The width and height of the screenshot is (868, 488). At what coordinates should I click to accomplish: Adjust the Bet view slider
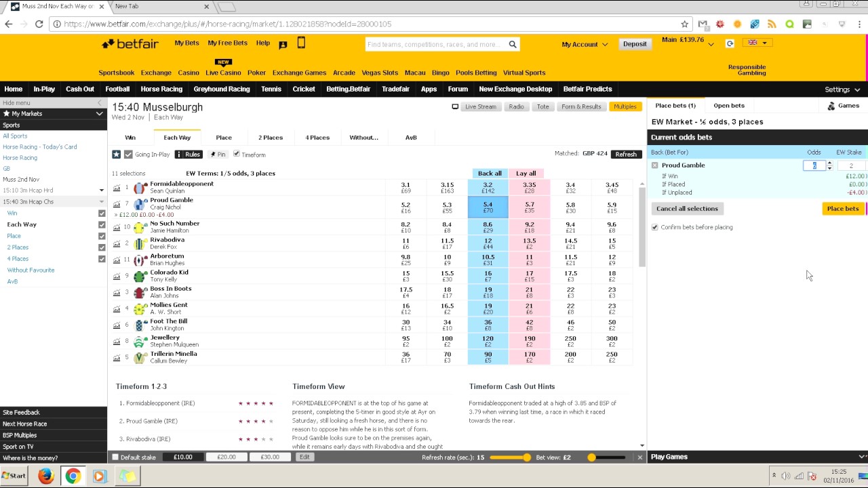(x=591, y=457)
